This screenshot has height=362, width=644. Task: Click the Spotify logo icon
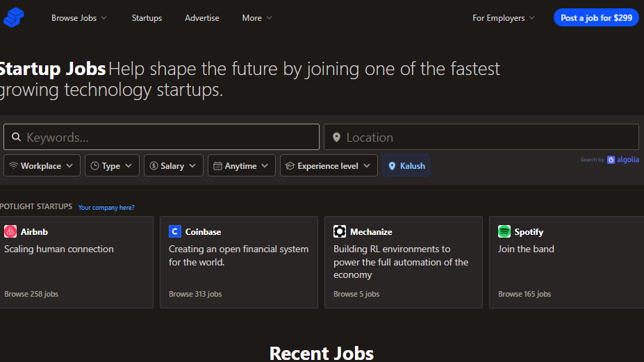pos(504,231)
